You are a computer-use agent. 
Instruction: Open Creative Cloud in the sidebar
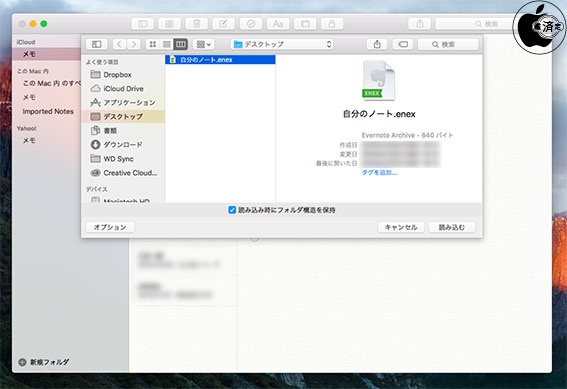click(123, 173)
